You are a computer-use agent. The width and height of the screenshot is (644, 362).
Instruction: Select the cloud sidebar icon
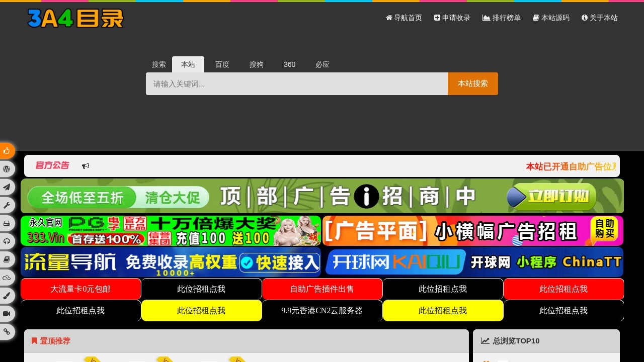pyautogui.click(x=7, y=278)
